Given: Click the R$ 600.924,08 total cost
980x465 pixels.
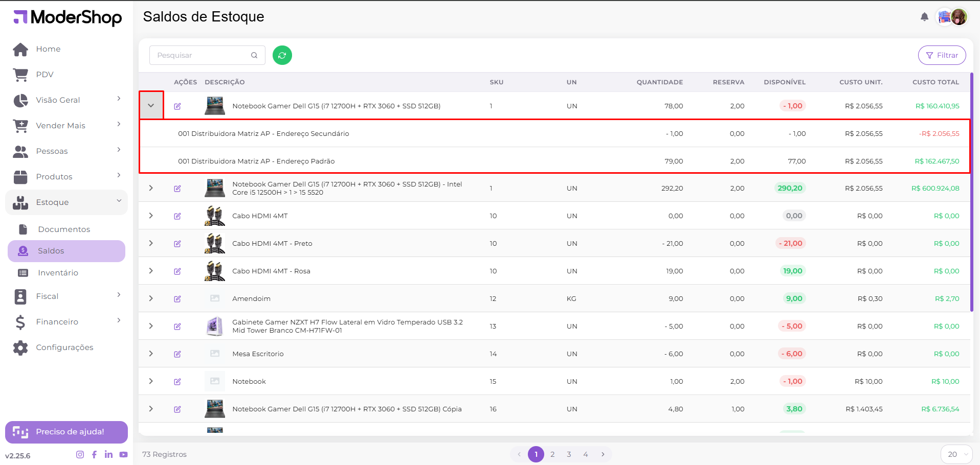Looking at the screenshot, I should point(935,189).
